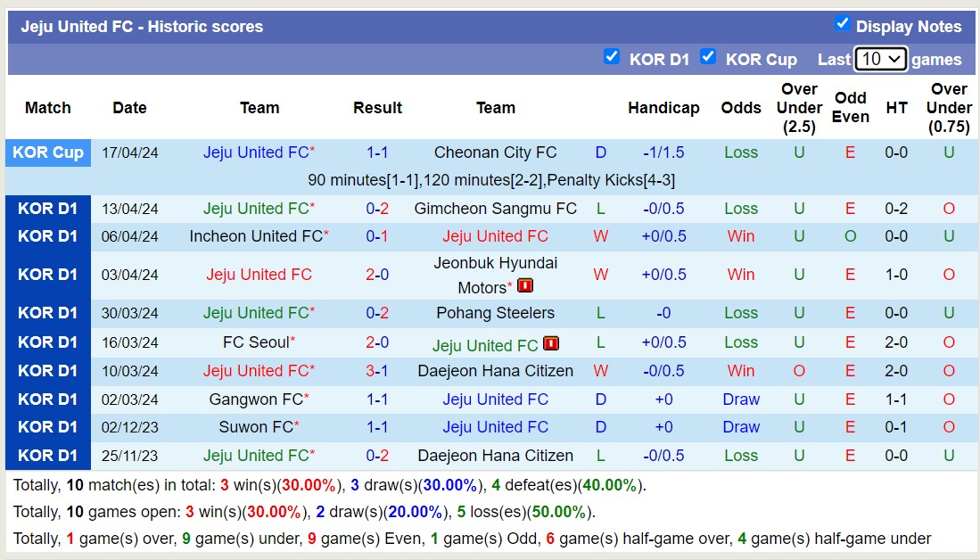Image resolution: width=980 pixels, height=560 pixels.
Task: Click the Handicap column header
Action: point(663,108)
